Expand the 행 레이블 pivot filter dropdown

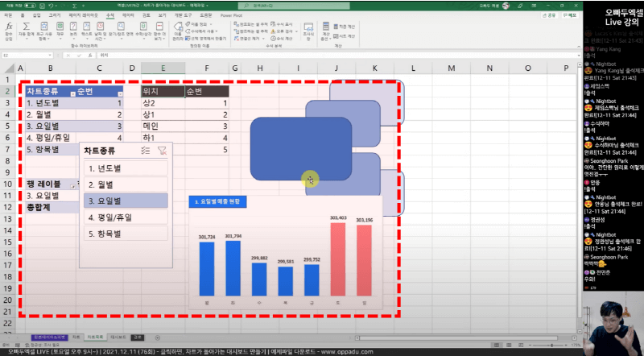coord(71,185)
